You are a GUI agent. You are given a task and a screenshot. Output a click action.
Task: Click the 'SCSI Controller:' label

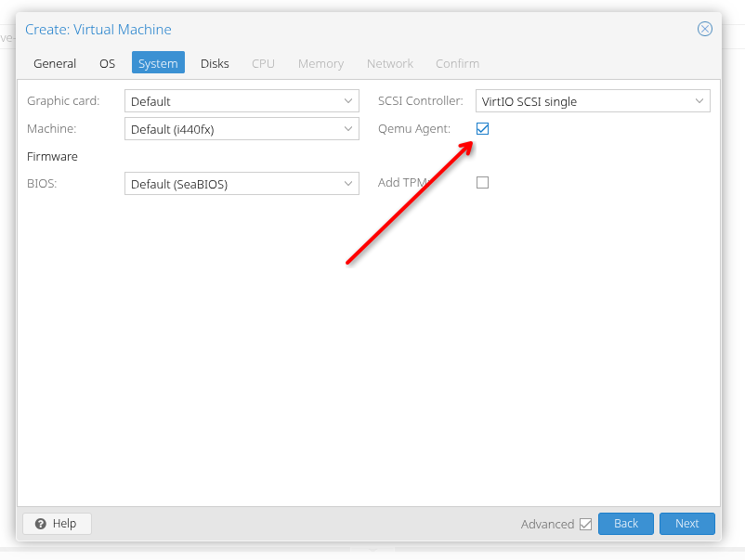tap(421, 100)
